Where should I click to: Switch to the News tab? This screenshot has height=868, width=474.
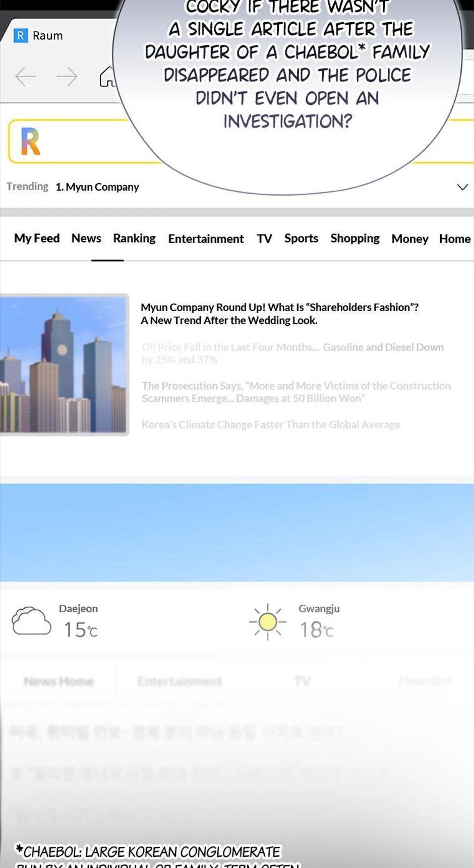pos(86,238)
